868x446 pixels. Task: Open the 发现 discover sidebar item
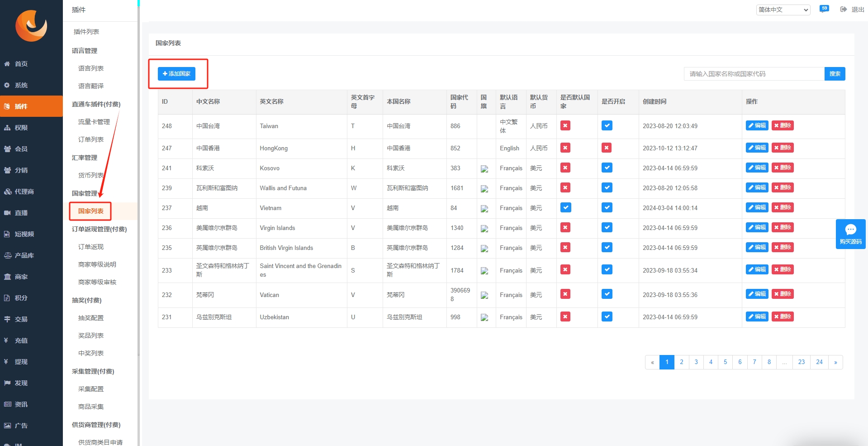pos(31,383)
